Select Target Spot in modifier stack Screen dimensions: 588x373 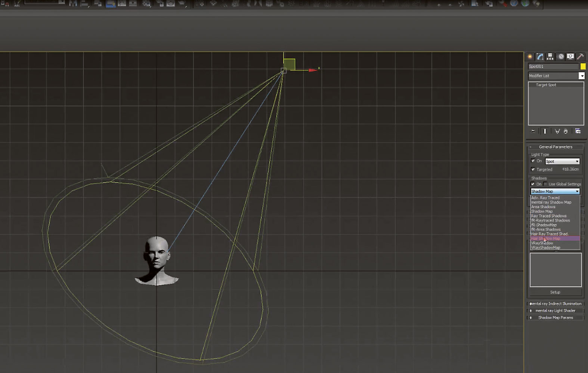point(546,85)
